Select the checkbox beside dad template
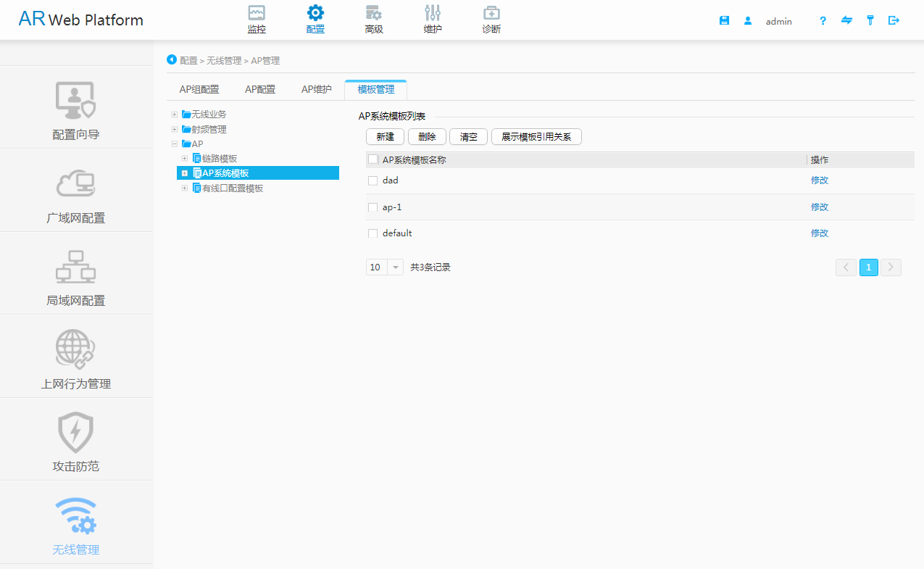924x569 pixels. [x=372, y=180]
